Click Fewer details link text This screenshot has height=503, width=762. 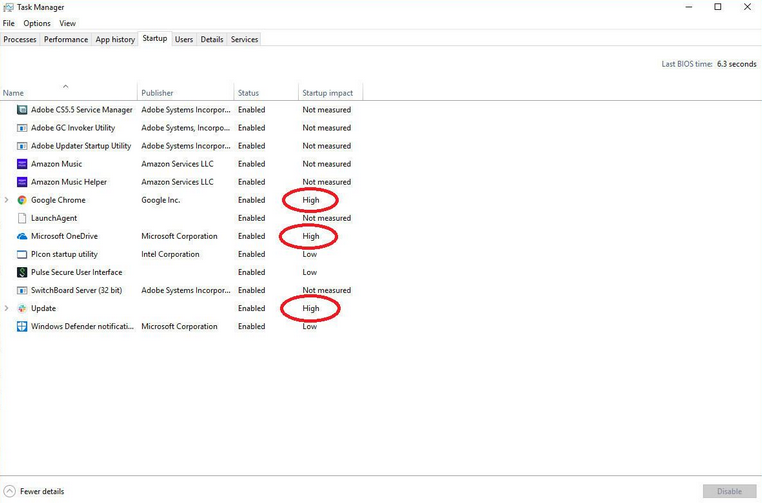[42, 491]
